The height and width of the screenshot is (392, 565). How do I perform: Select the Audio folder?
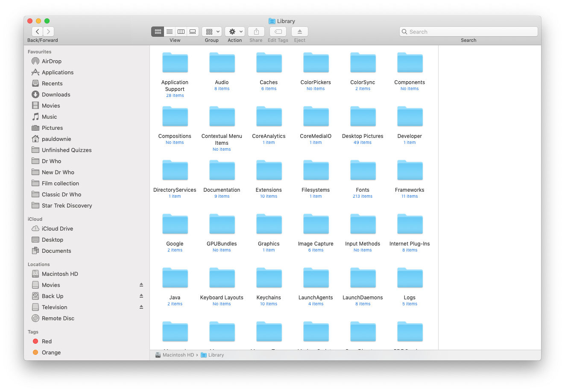point(222,63)
